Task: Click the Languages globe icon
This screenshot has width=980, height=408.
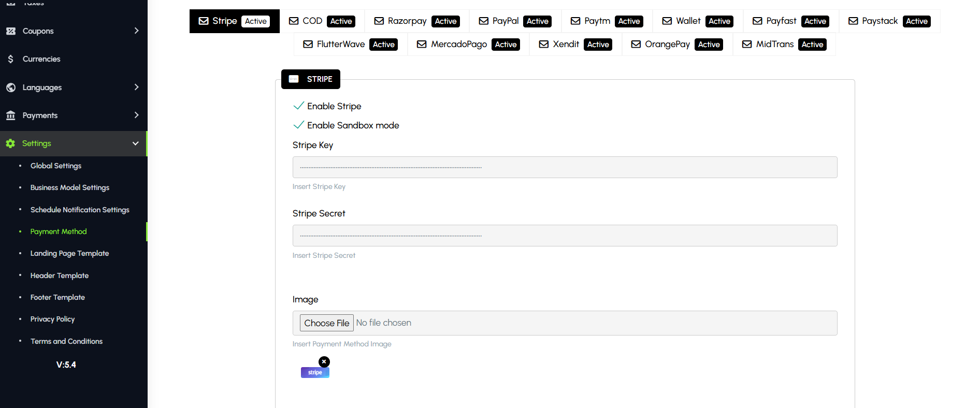Action: pos(11,88)
